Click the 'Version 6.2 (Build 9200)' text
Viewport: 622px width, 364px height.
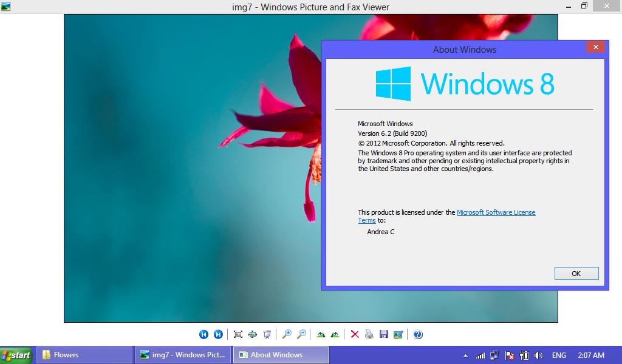(392, 133)
